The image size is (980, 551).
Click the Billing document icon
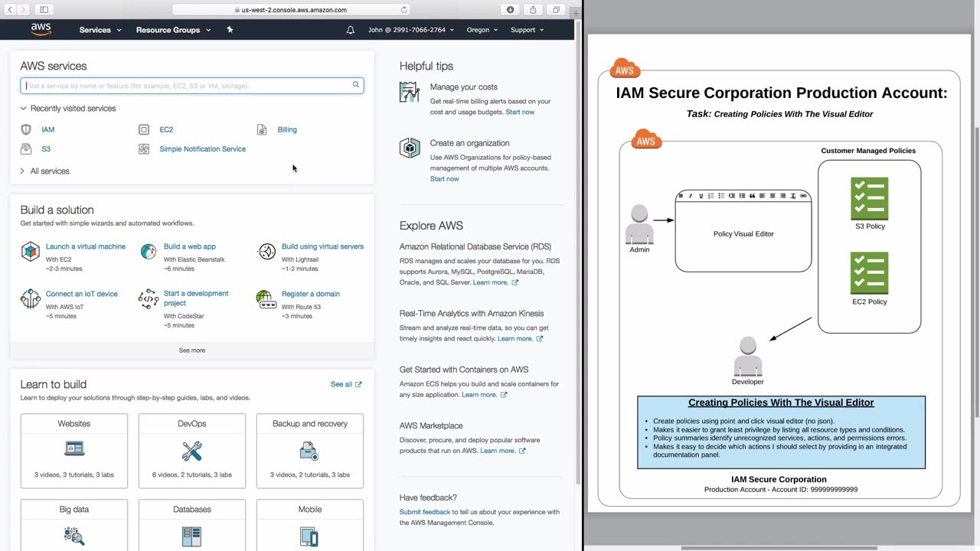pyautogui.click(x=262, y=129)
